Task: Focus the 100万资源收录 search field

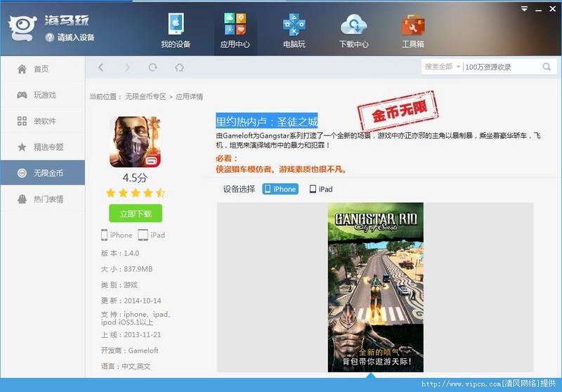Action: point(502,67)
